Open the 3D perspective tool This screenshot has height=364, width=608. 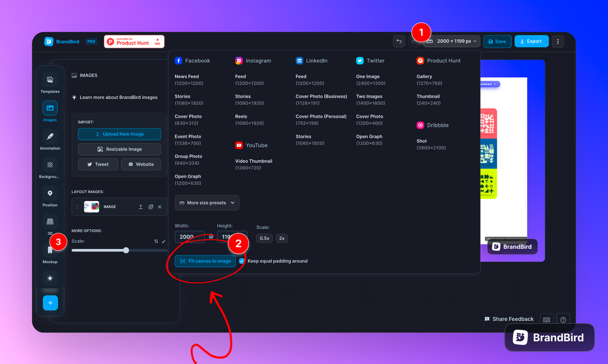coord(50,225)
